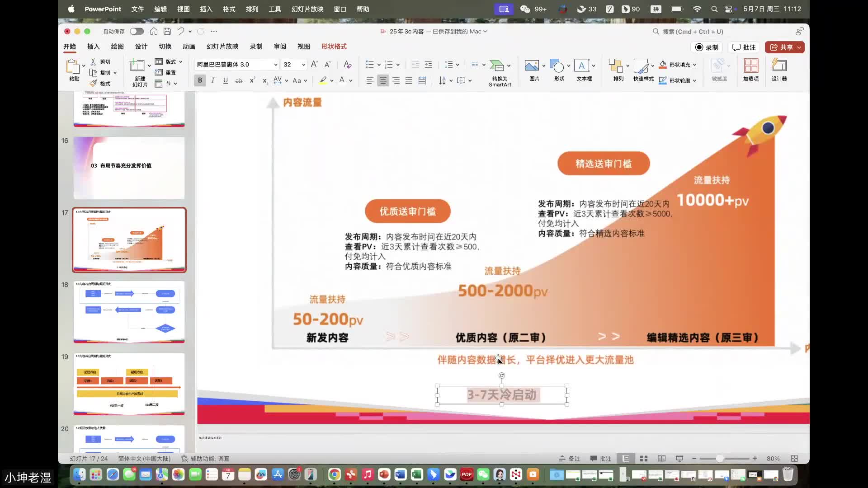Screen dimensions: 868x488
Task: Open 快速样式 quick styles
Action: [x=643, y=70]
